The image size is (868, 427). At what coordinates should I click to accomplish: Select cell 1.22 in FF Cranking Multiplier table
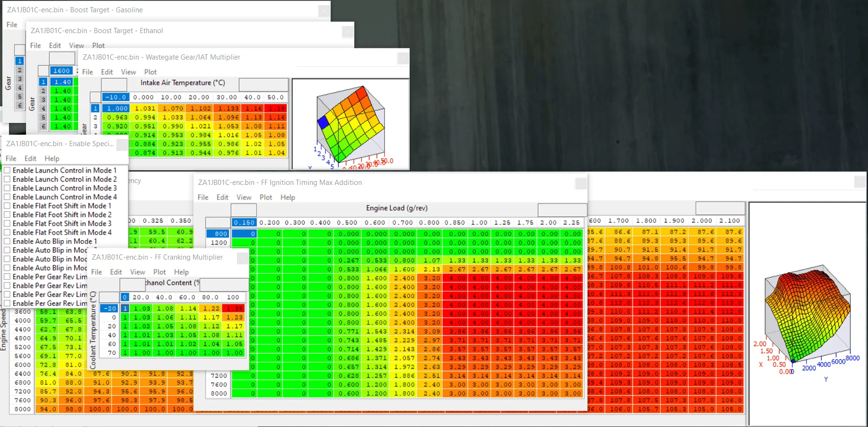click(x=211, y=308)
